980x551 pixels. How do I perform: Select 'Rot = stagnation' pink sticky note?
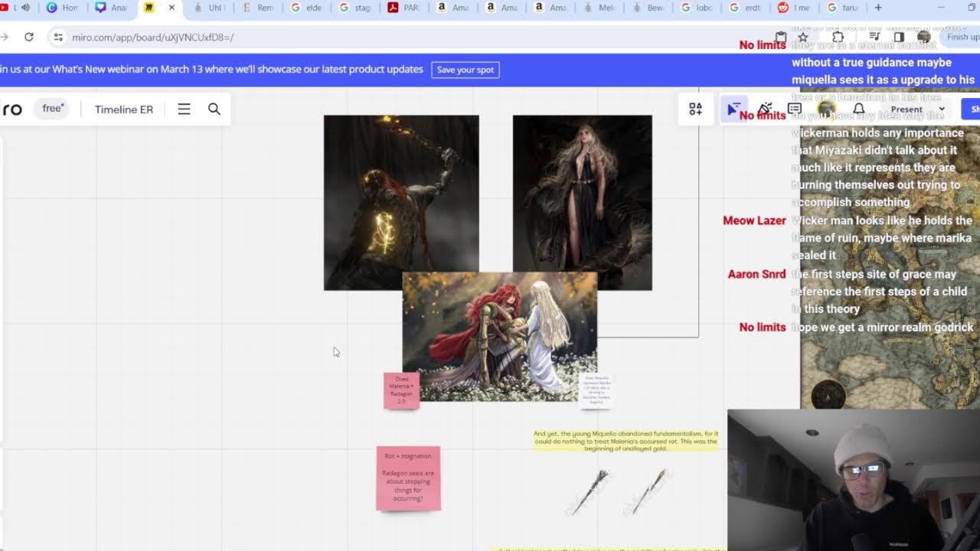408,478
